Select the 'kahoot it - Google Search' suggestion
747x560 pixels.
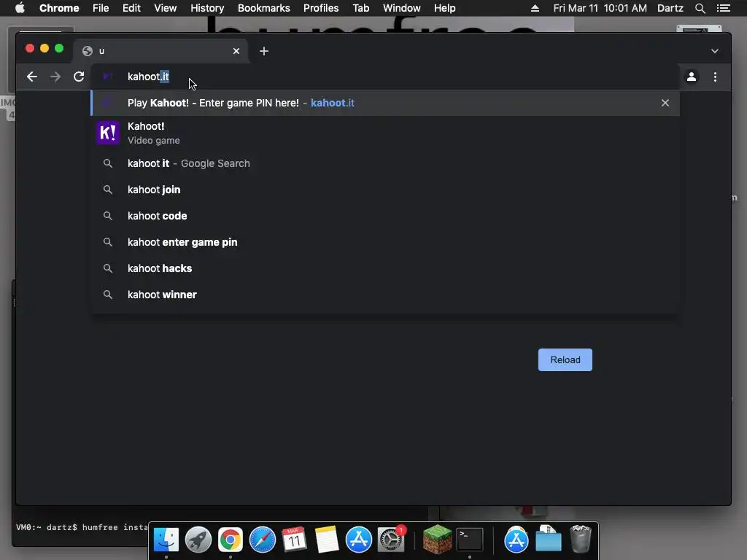point(385,163)
